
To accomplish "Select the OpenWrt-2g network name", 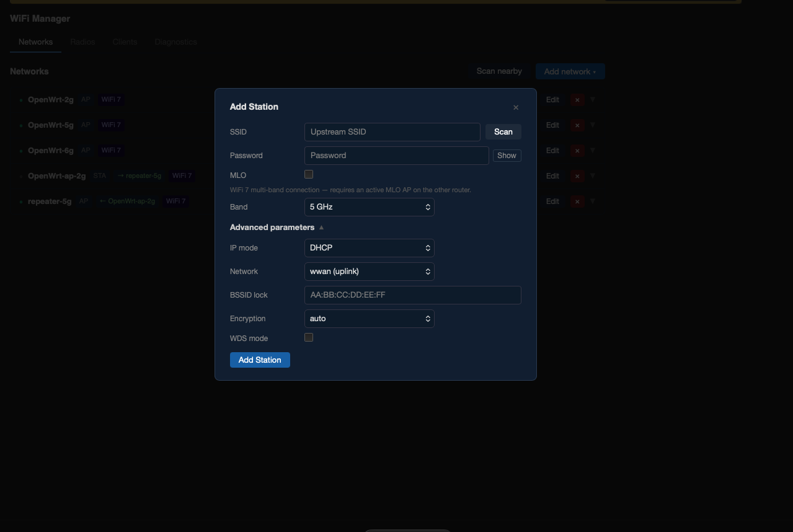I will pyautogui.click(x=51, y=100).
